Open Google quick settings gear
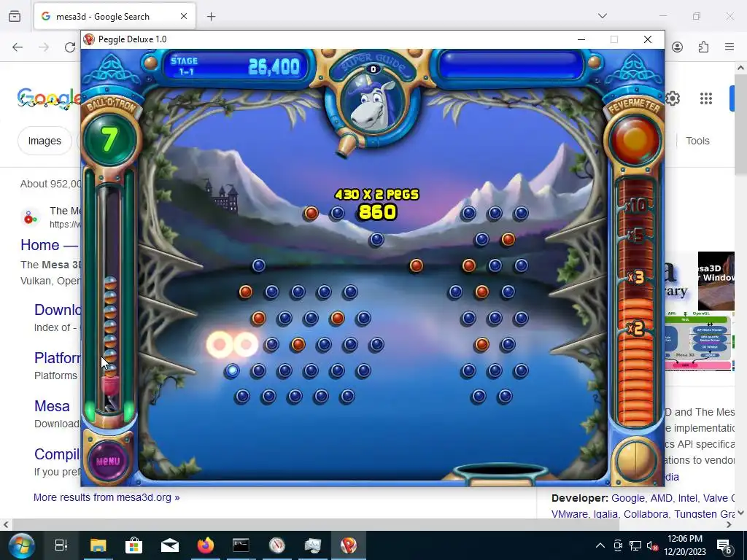The width and height of the screenshot is (747, 560). coord(672,98)
